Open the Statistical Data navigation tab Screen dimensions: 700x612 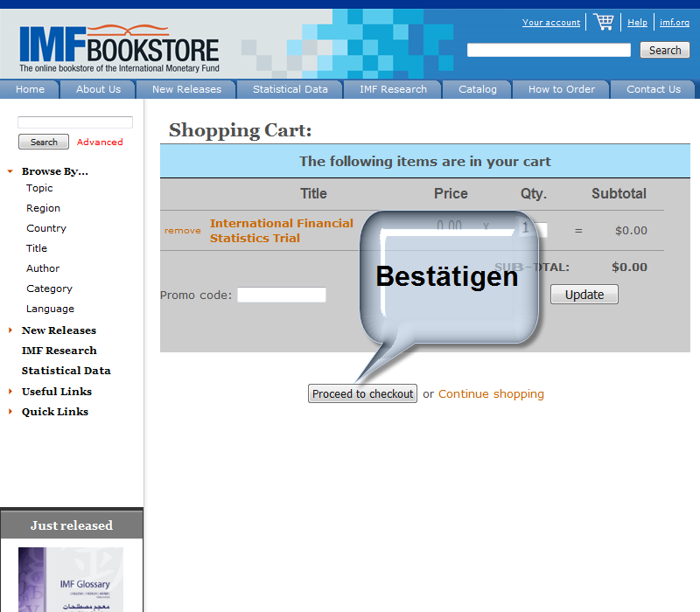290,89
